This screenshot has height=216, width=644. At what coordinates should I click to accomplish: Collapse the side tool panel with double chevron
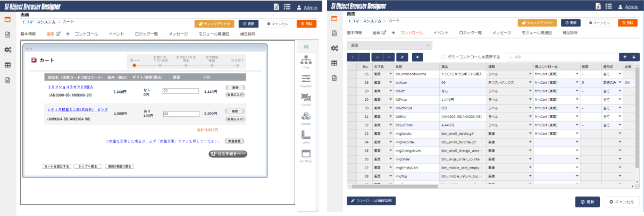pyautogui.click(x=306, y=47)
